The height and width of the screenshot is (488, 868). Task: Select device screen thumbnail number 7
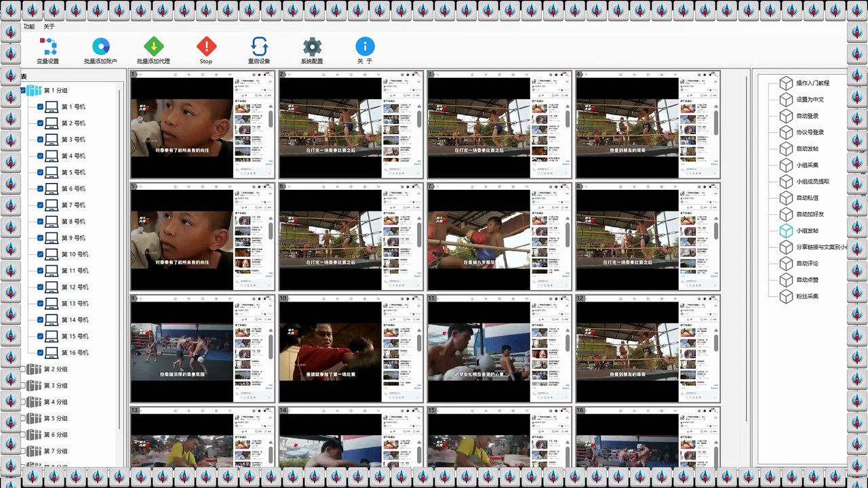tap(498, 237)
